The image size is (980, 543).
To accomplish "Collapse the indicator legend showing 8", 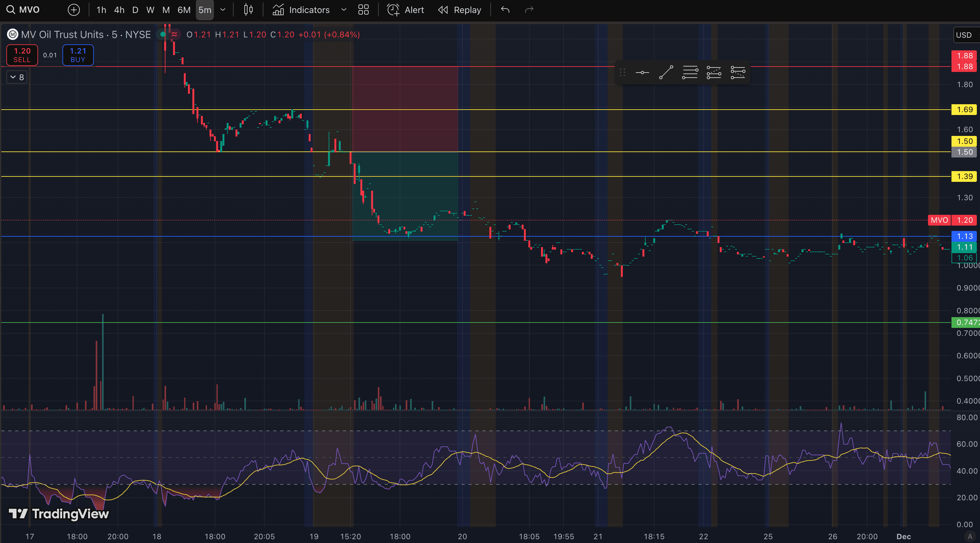I will [17, 77].
